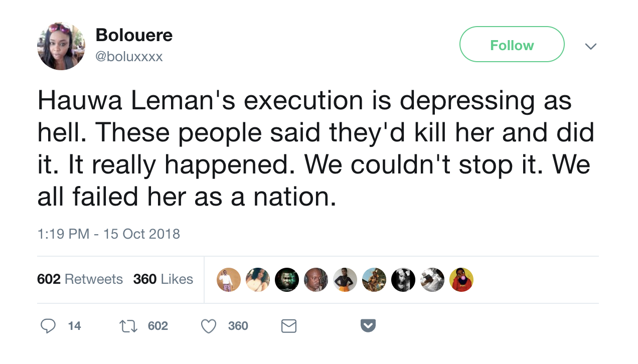Send tweet via direct message envelope icon
Viewport: 638px width, 364px height.
click(x=288, y=326)
